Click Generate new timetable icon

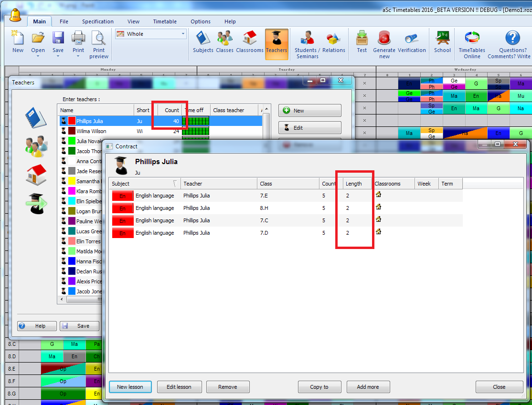[x=384, y=44]
